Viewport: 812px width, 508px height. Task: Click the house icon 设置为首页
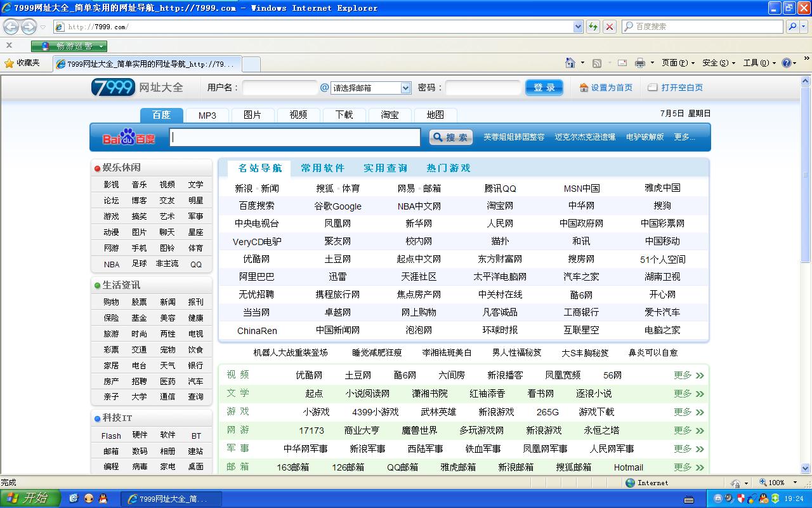tap(584, 88)
